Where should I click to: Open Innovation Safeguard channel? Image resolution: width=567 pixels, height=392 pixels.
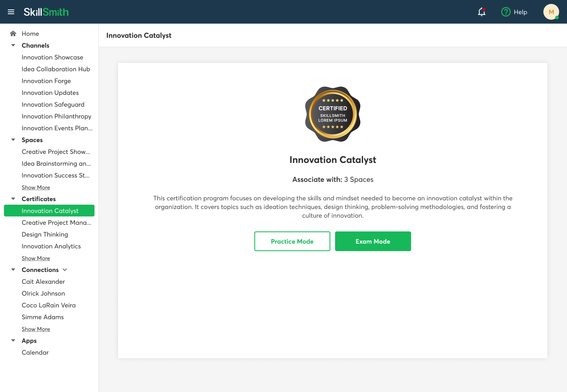[53, 104]
